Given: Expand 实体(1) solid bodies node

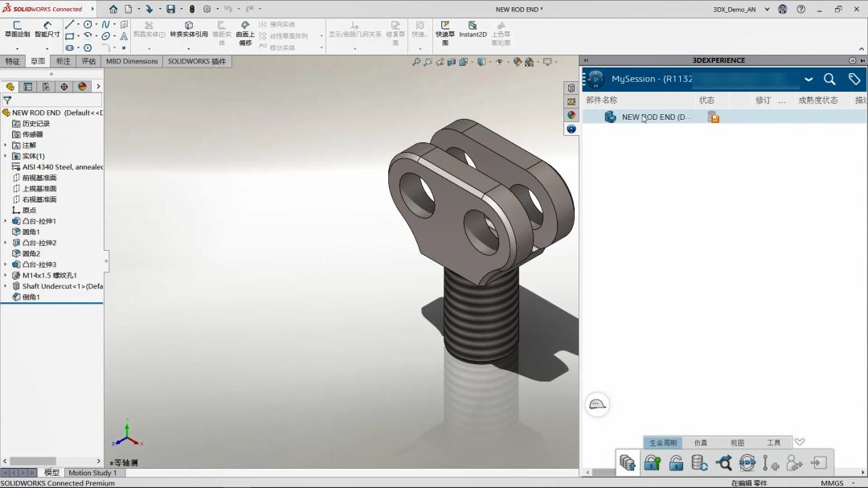Looking at the screenshot, I should click(6, 156).
